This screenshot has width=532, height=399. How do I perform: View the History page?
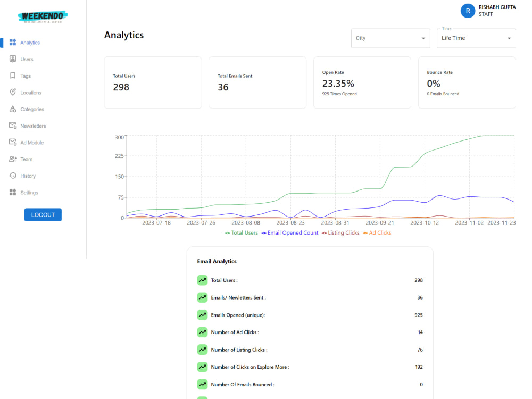tap(28, 176)
